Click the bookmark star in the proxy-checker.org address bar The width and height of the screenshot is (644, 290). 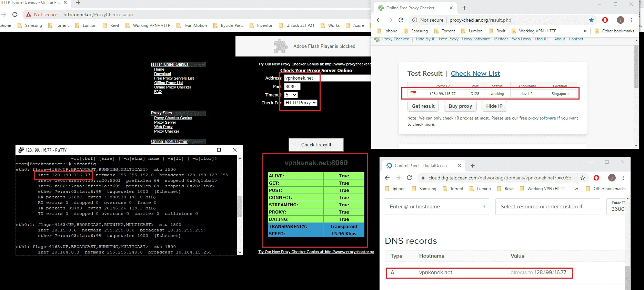[591, 20]
